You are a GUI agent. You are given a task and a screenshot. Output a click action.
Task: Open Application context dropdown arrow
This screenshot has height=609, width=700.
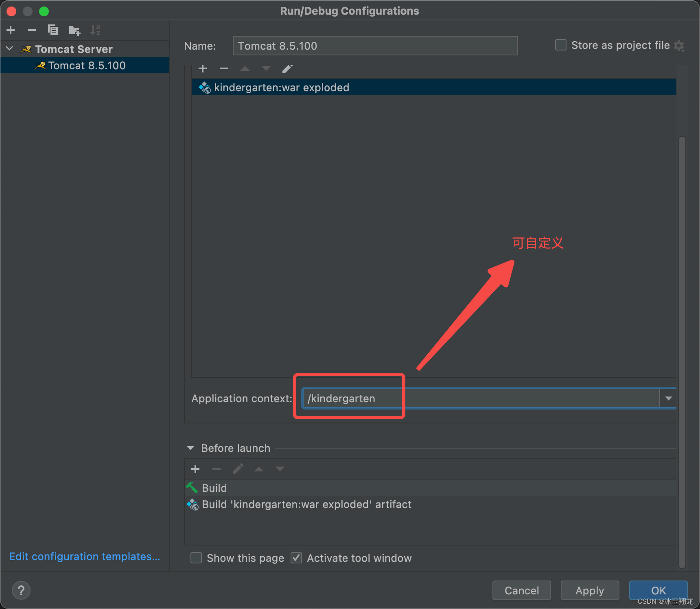668,398
